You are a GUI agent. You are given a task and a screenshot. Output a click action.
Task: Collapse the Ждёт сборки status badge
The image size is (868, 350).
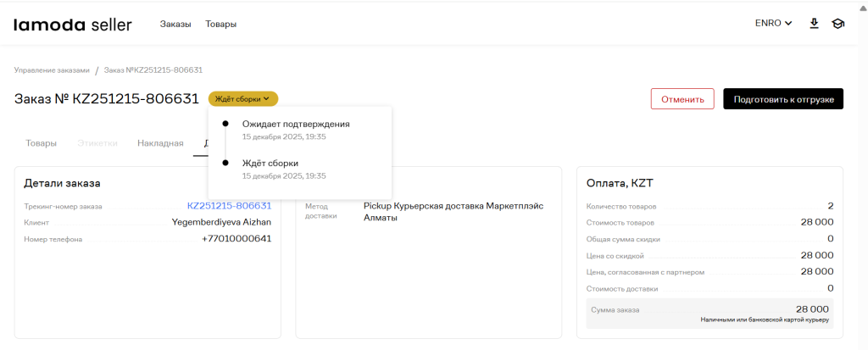pos(242,99)
